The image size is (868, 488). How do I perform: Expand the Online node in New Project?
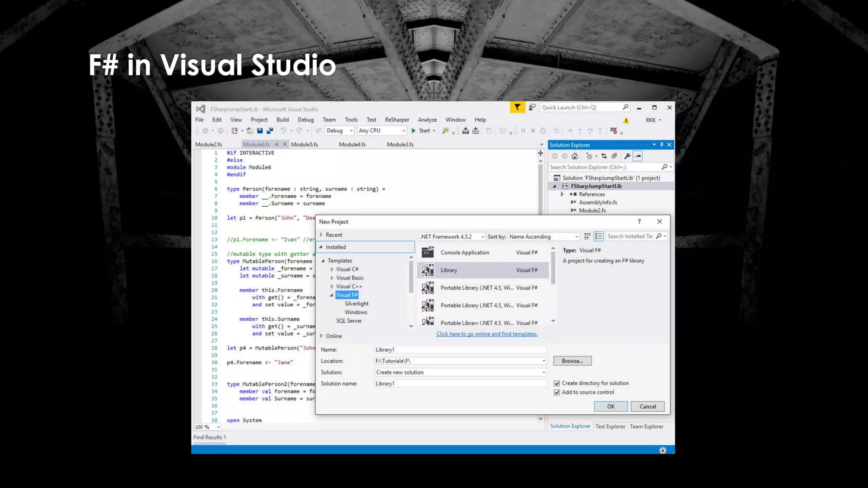(322, 336)
